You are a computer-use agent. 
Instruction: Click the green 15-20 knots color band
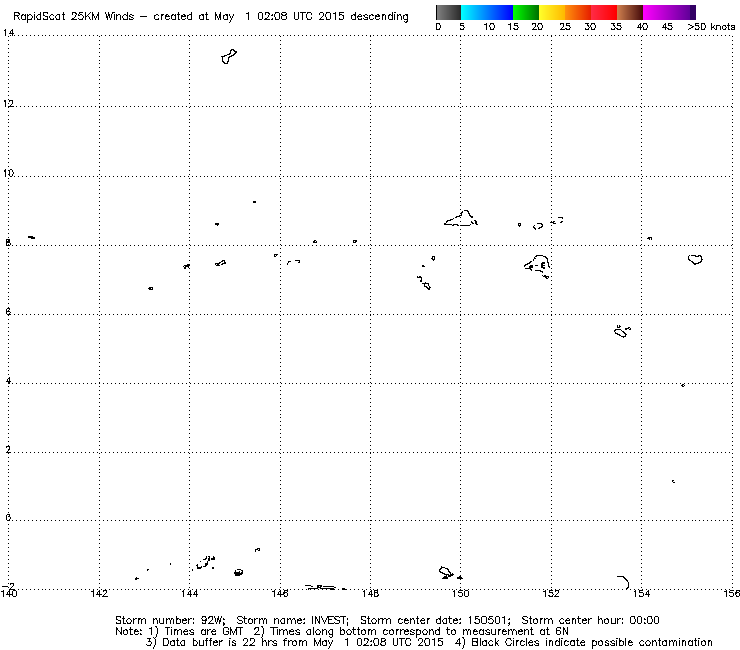526,12
